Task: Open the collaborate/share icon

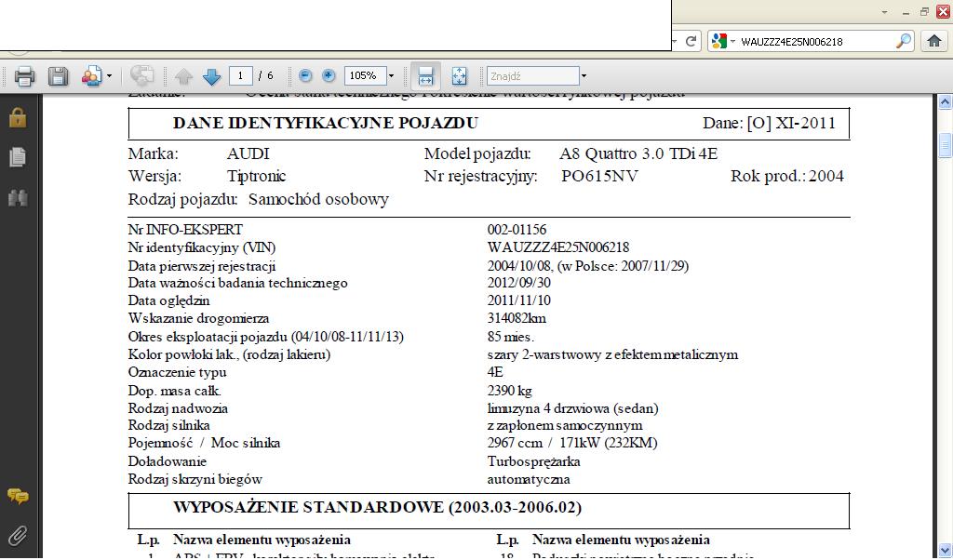Action: click(x=92, y=76)
